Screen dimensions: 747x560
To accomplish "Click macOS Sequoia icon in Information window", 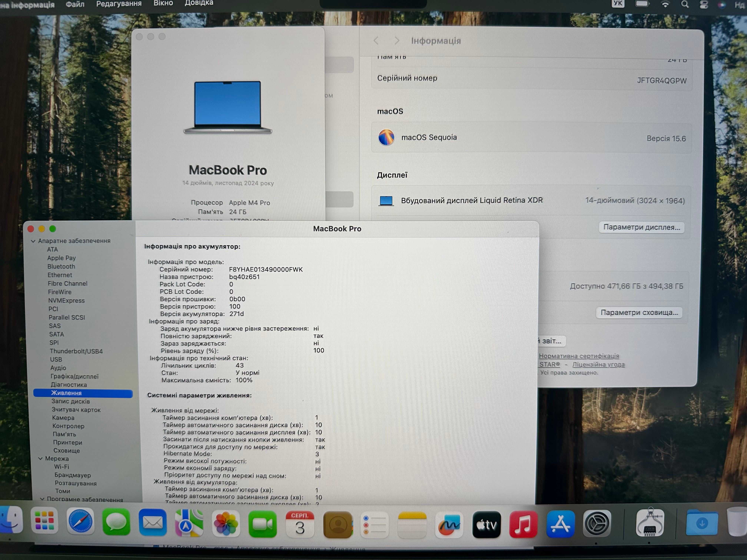I will pyautogui.click(x=386, y=137).
